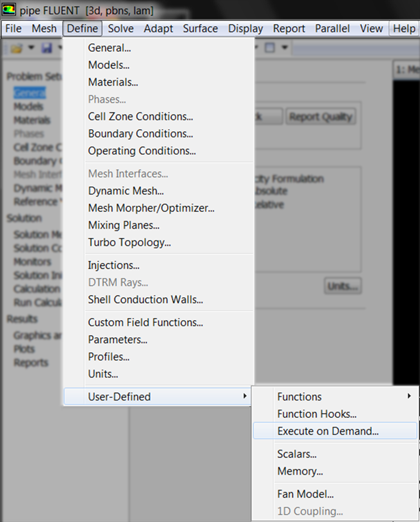
Task: Open dropdown arrow beside folder icon
Action: click(x=31, y=48)
